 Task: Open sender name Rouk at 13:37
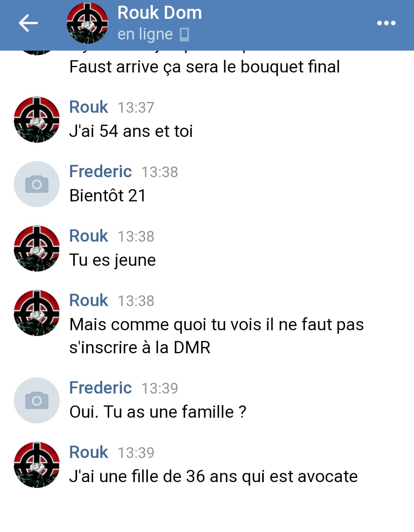coord(89,107)
